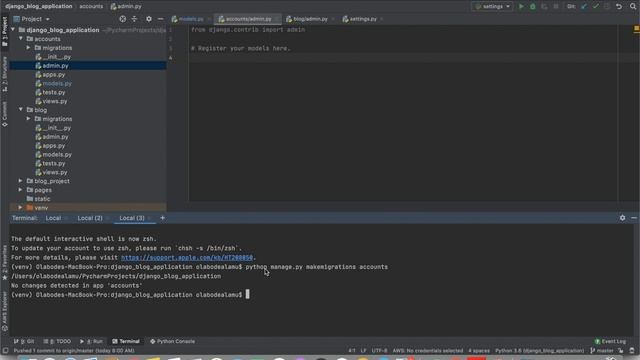Open the support.apple.com HT208050 link
This screenshot has width=640, height=360.
pyautogui.click(x=187, y=258)
